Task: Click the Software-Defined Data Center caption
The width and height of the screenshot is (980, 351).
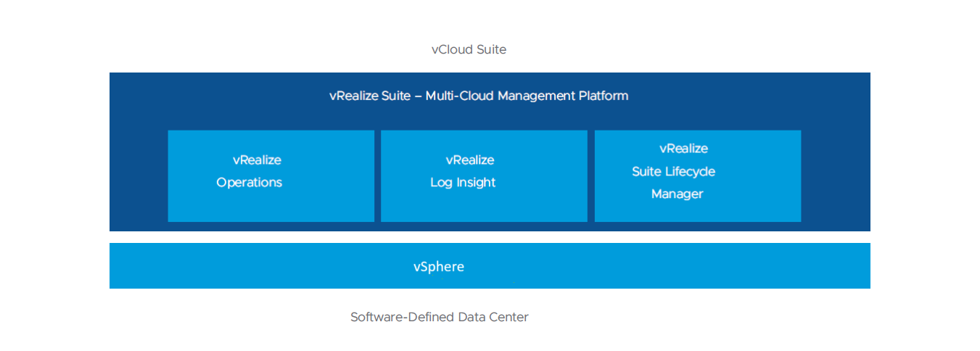Action: tap(440, 317)
